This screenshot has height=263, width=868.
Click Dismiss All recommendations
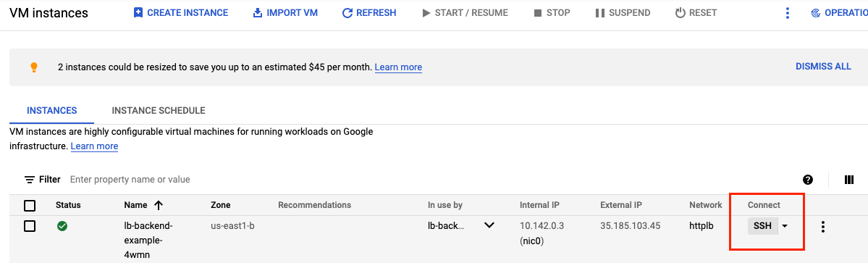pyautogui.click(x=823, y=67)
